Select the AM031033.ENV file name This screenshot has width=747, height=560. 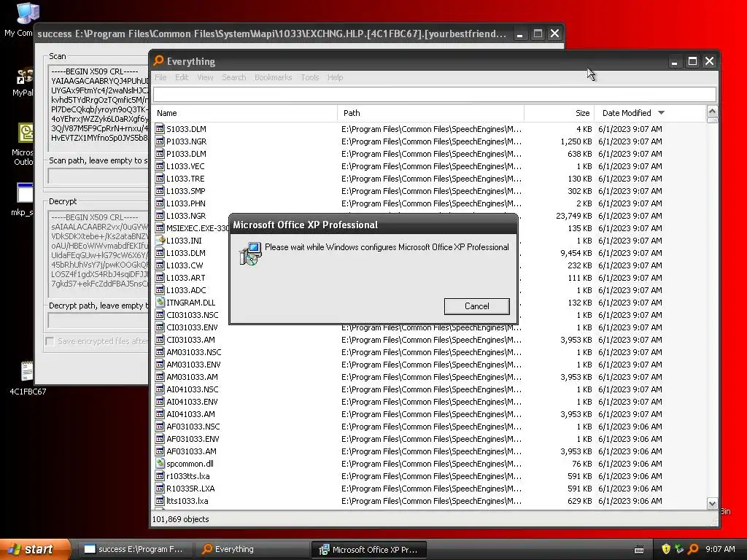193,365
